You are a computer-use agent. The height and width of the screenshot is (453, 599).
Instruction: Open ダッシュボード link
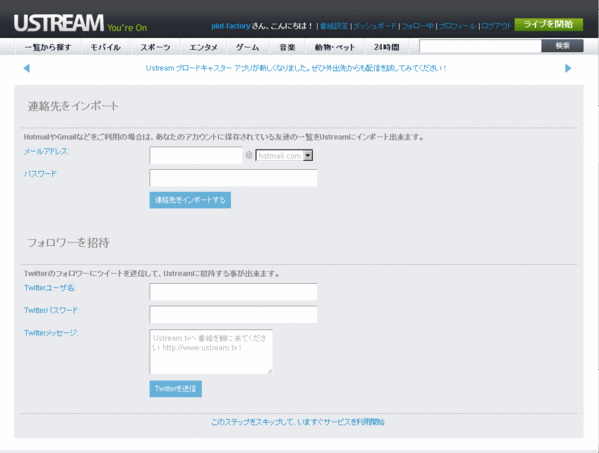(375, 26)
